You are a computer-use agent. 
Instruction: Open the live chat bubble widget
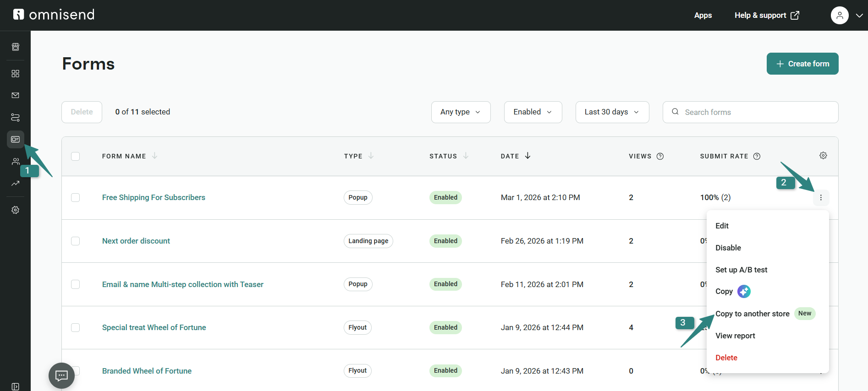(x=61, y=375)
